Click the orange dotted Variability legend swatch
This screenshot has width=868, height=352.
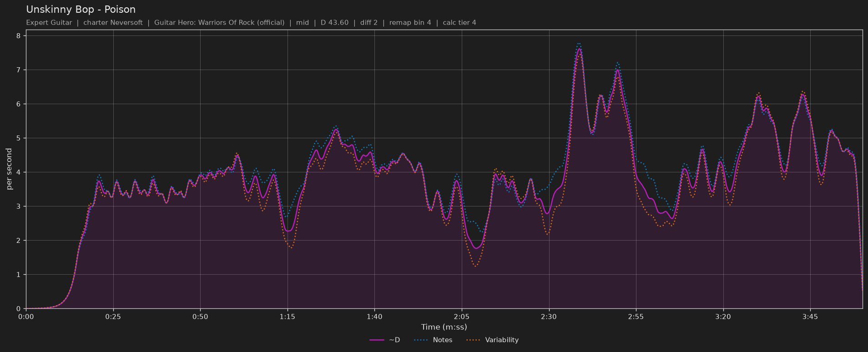(474, 340)
